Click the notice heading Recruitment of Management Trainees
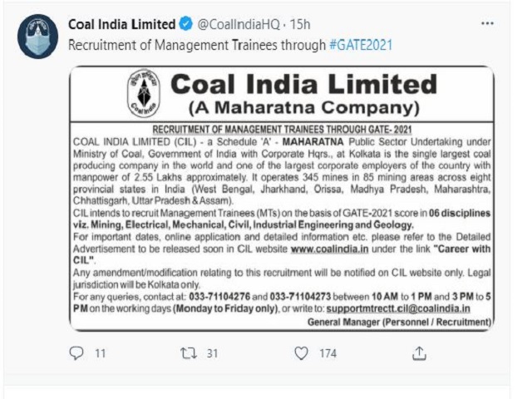Screen dimensions: 532x399 [x=282, y=130]
